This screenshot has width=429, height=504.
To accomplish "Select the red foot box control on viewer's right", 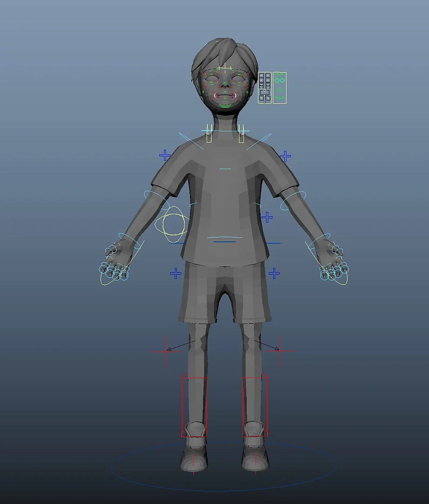I will click(x=255, y=405).
